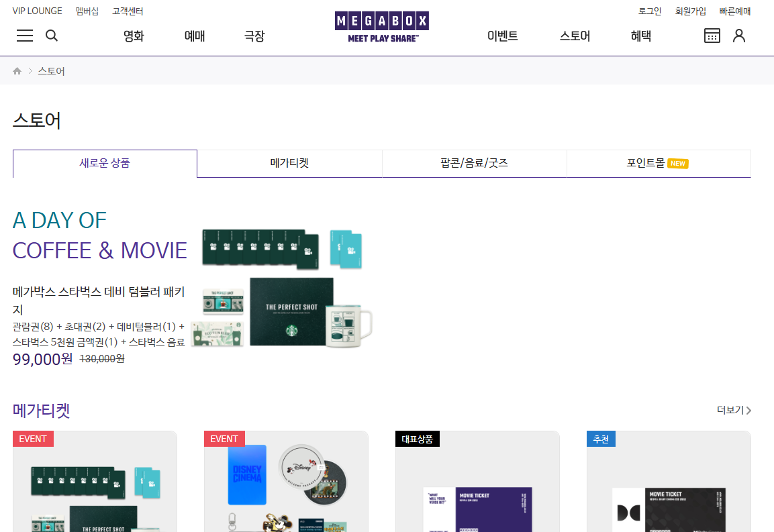774x532 pixels.
Task: Open 멤버십 link
Action: click(x=87, y=11)
